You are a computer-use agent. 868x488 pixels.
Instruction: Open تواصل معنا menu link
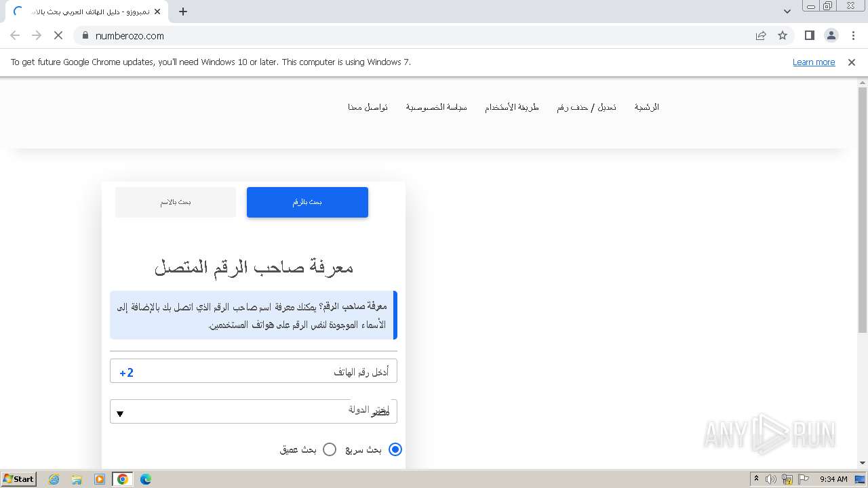point(368,107)
